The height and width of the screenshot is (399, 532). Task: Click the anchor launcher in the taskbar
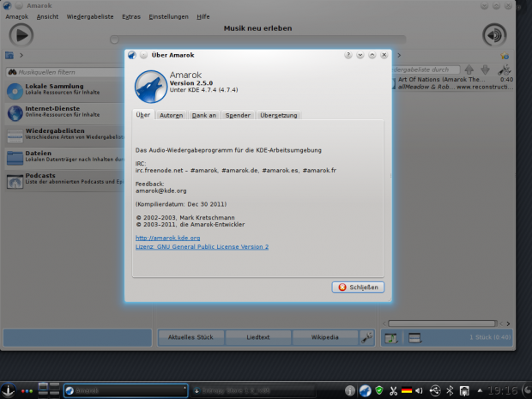(x=8, y=390)
